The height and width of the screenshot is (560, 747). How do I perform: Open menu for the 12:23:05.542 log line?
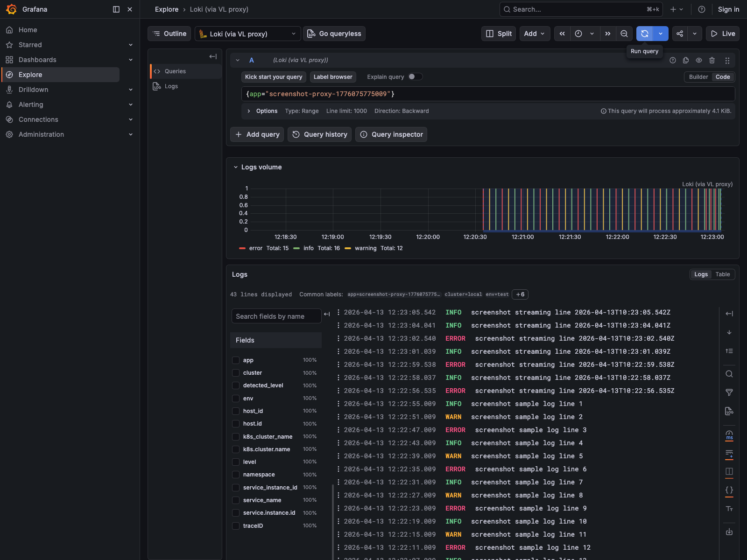tap(338, 312)
